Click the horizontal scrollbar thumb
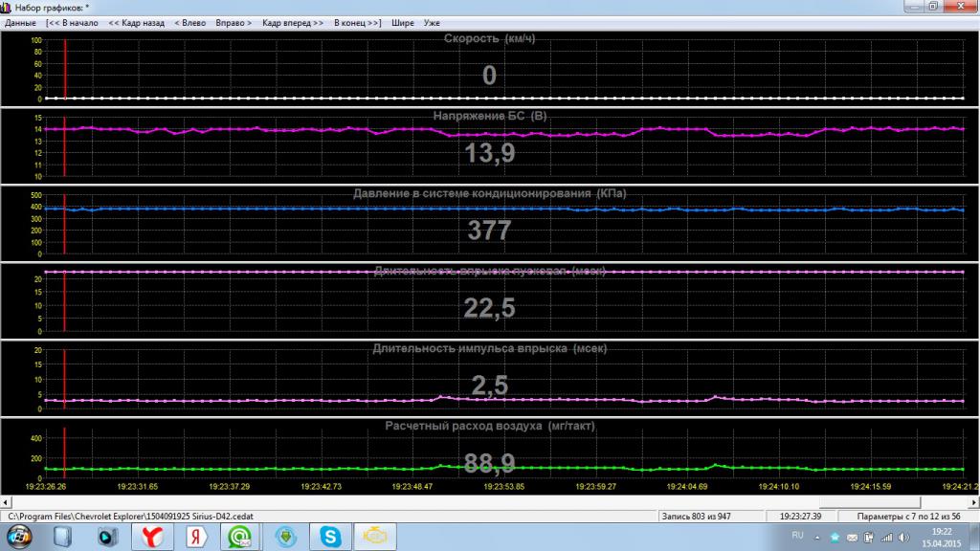The image size is (980, 551). pyautogui.click(x=869, y=502)
